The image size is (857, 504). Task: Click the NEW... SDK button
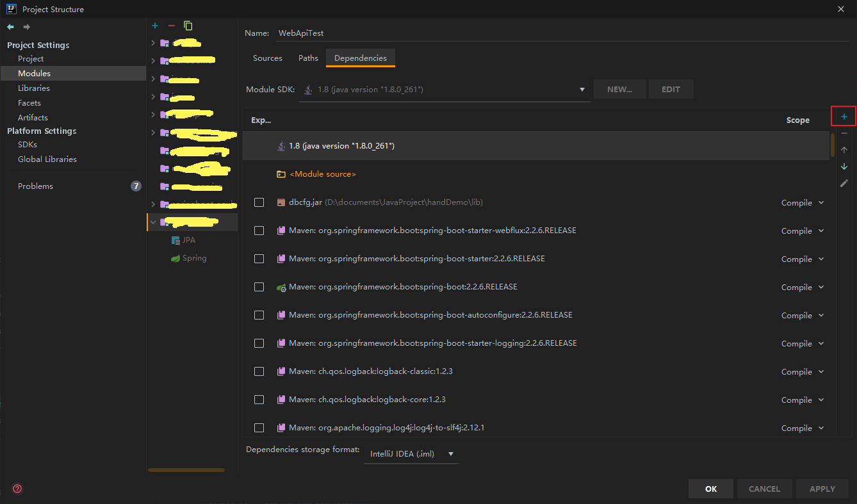tap(619, 90)
